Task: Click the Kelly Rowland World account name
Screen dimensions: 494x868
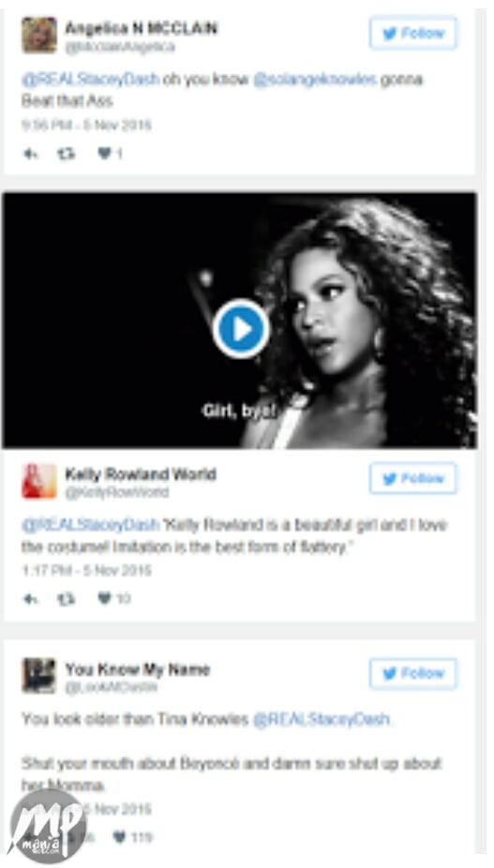Action: click(141, 474)
